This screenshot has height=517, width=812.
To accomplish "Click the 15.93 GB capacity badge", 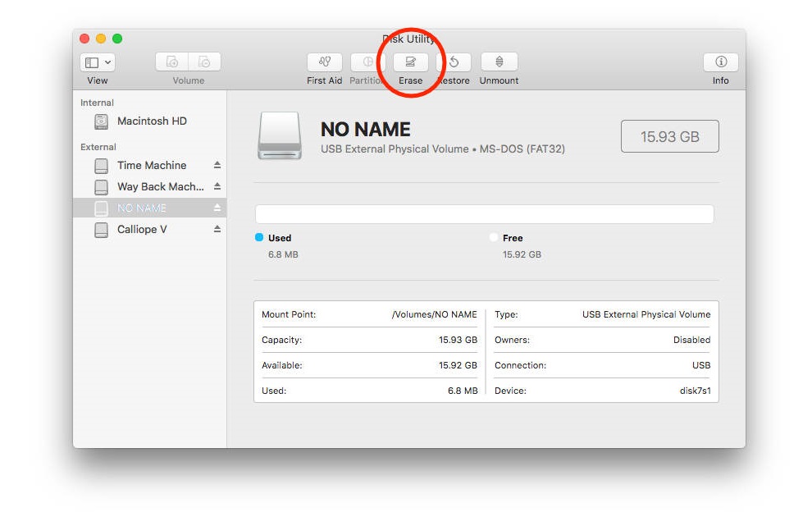I will (x=670, y=135).
